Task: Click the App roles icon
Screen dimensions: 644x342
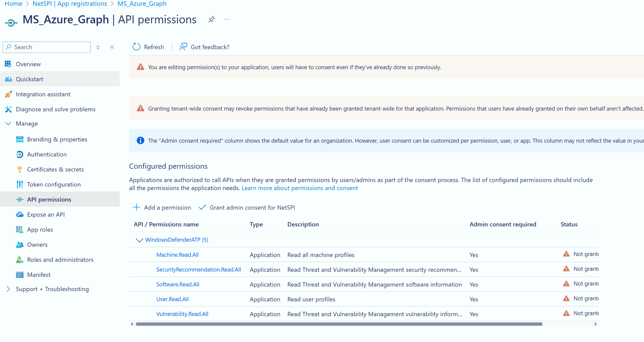Action: 19,229
